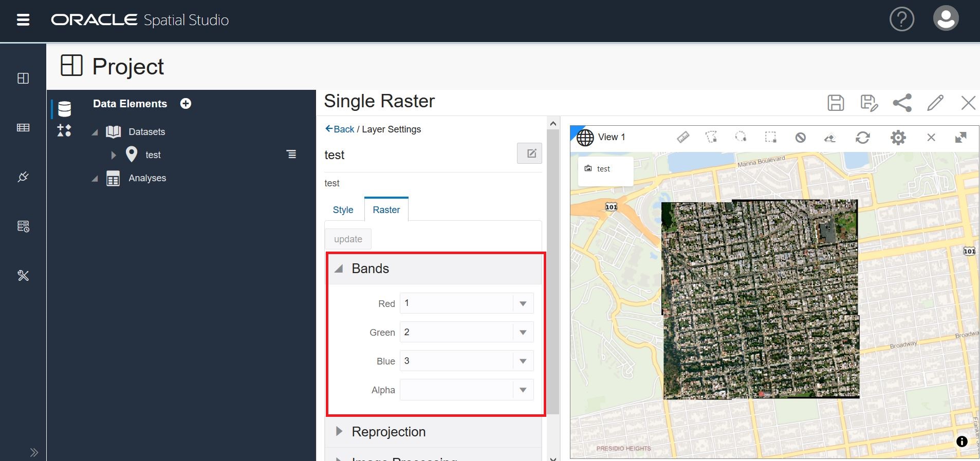Click the Back link in Layer Settings
980x461 pixels.
tap(340, 129)
